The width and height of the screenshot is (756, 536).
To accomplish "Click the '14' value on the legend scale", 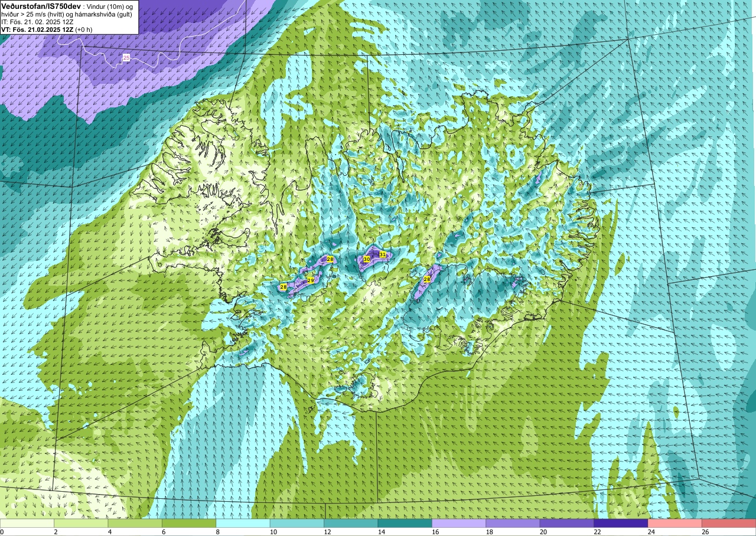I will [x=382, y=532].
